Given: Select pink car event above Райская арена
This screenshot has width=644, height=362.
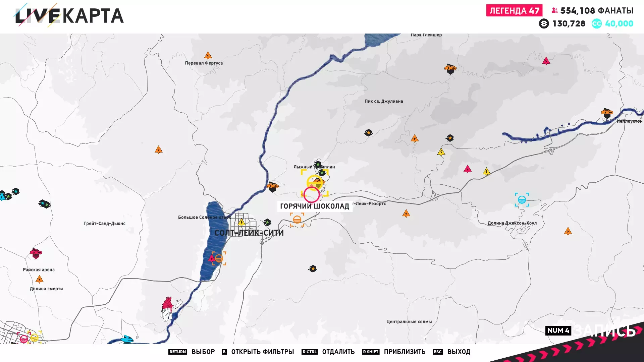Looking at the screenshot, I should coord(36,253).
